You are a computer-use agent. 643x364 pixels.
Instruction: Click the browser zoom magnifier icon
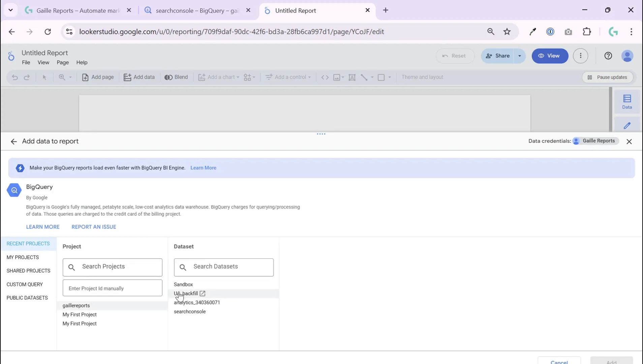(x=491, y=32)
